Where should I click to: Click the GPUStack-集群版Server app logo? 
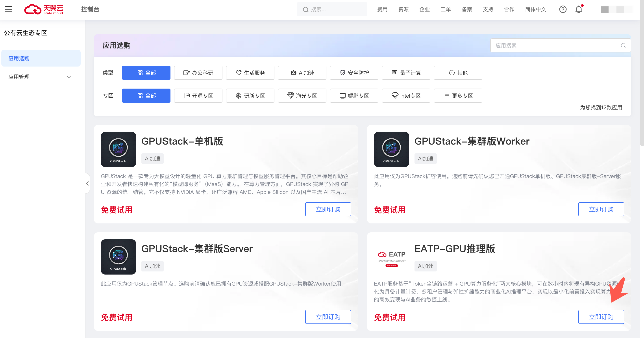[x=118, y=257]
